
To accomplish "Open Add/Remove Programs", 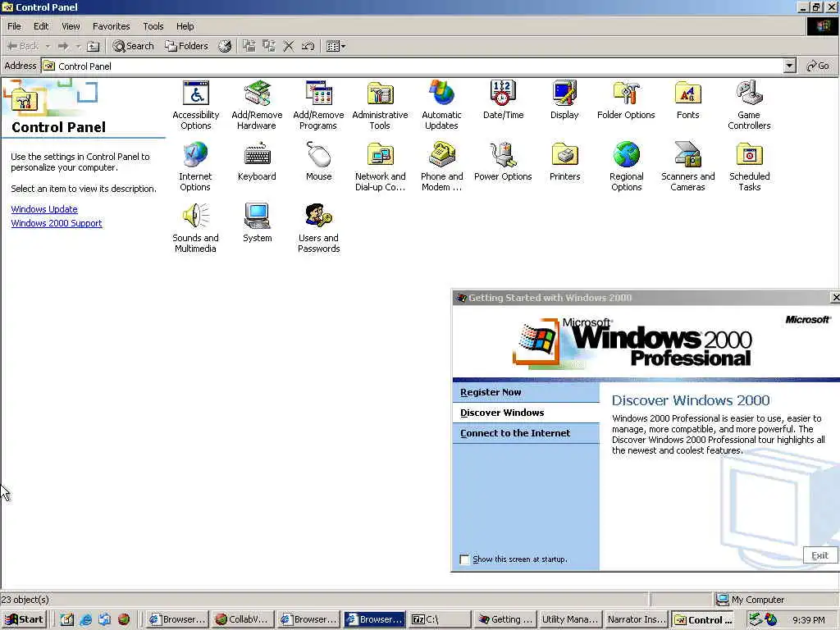I will coord(318,104).
